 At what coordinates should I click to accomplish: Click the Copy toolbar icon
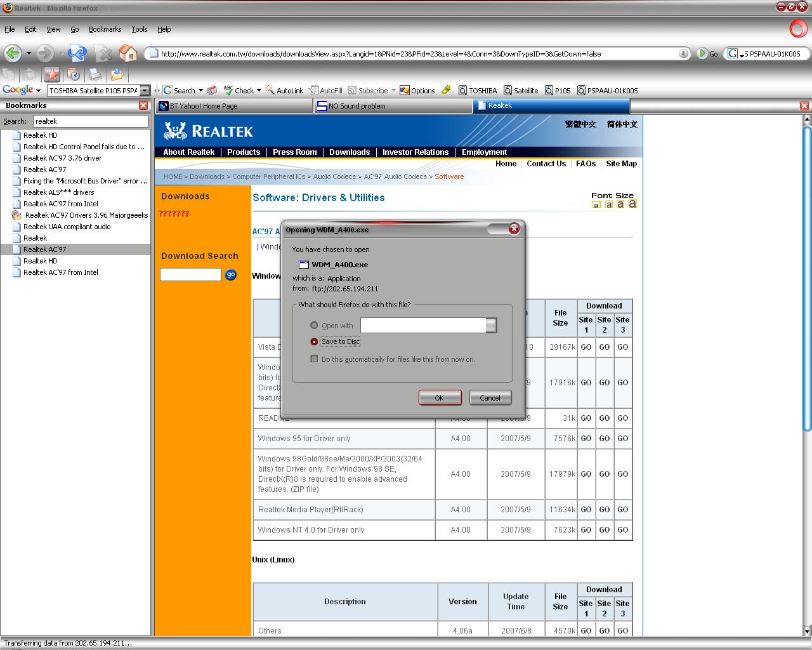[8, 75]
